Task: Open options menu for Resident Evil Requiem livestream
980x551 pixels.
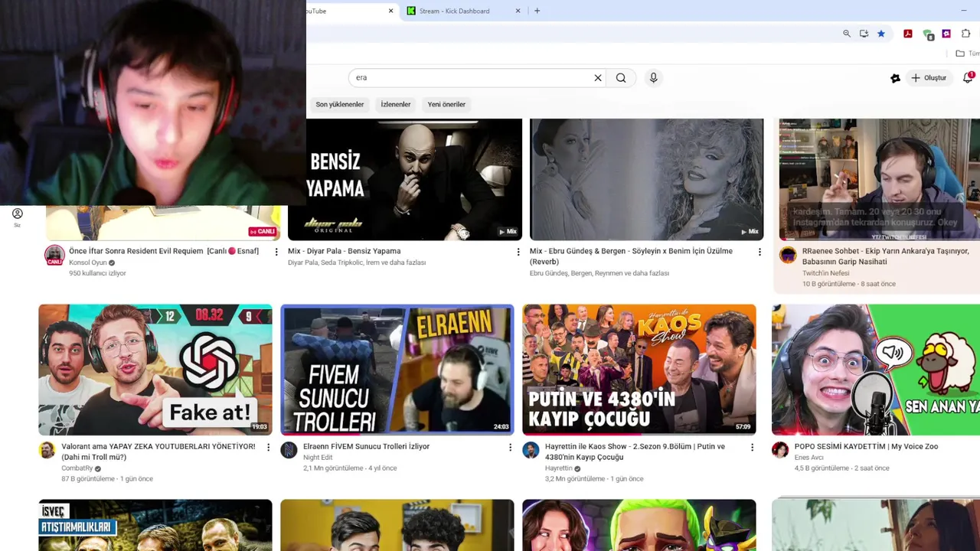Action: [276, 252]
